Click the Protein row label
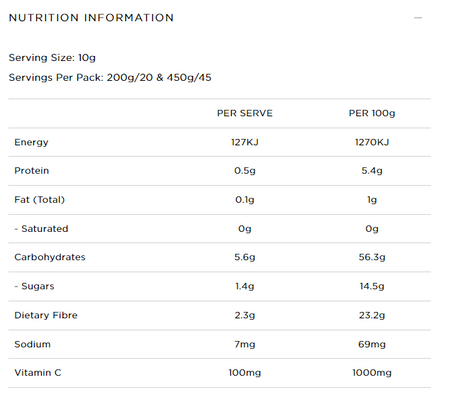450x402 pixels. click(x=32, y=171)
